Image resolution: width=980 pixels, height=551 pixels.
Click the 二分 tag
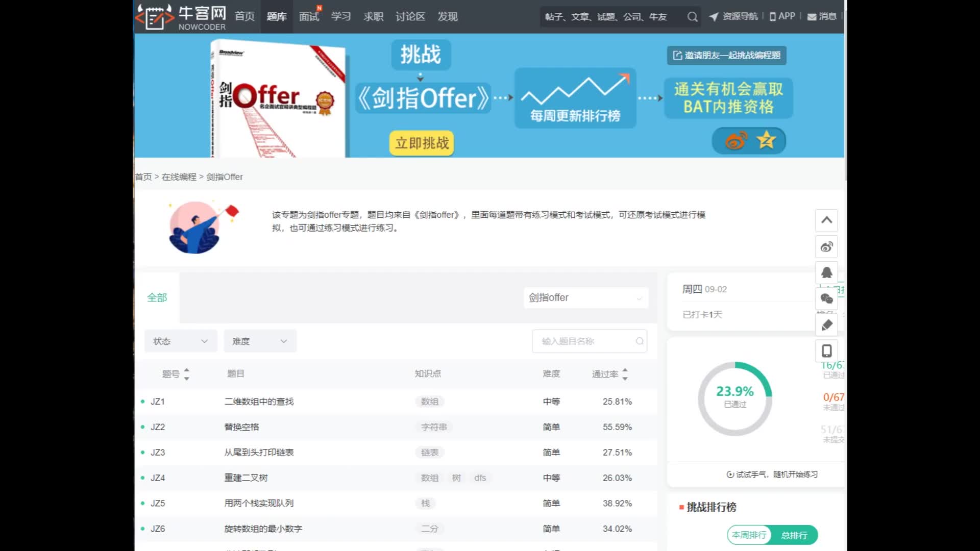(x=430, y=529)
